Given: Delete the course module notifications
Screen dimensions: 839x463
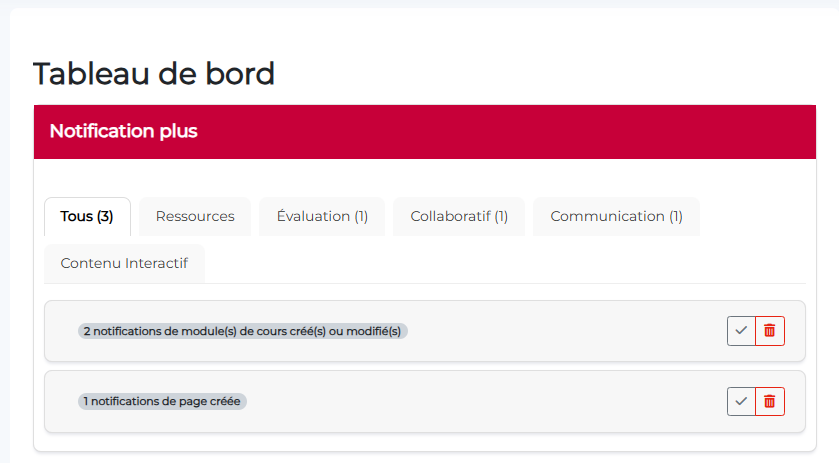Looking at the screenshot, I should [x=769, y=331].
